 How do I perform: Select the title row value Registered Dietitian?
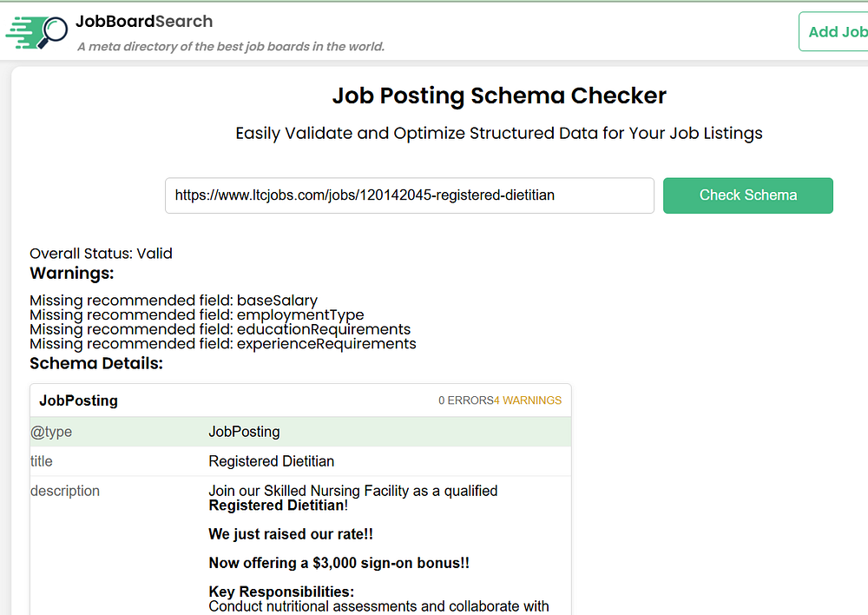(272, 461)
